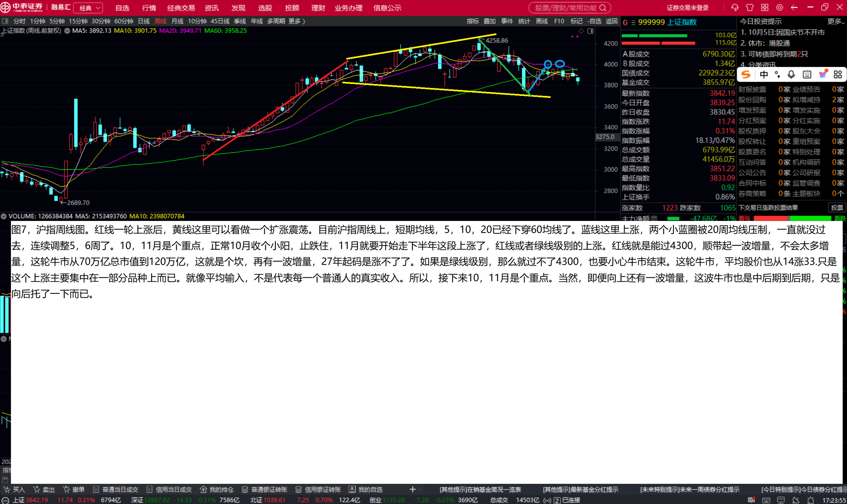This screenshot has width=847, height=504.
Task: Activate the Sogou voice input microphone
Action: [x=791, y=75]
